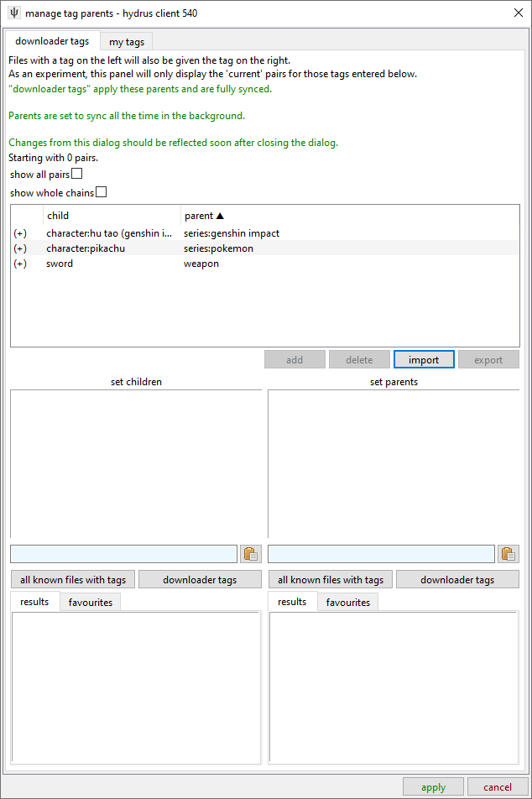
Task: Click the paste icon beside parents input
Action: click(509, 554)
